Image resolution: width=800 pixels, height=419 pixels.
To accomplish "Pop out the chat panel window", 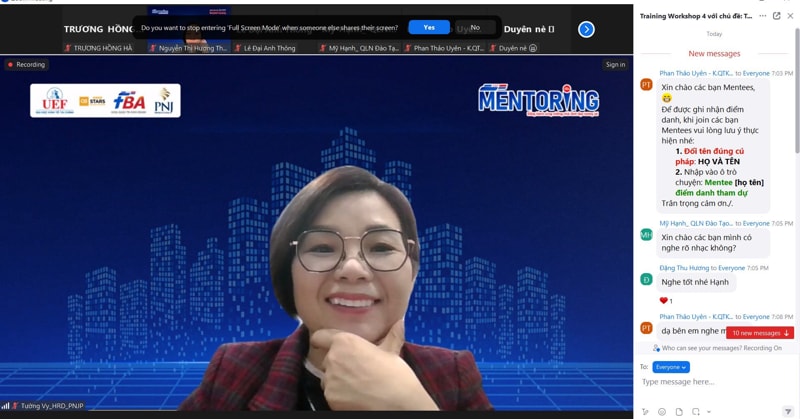I will pyautogui.click(x=776, y=16).
